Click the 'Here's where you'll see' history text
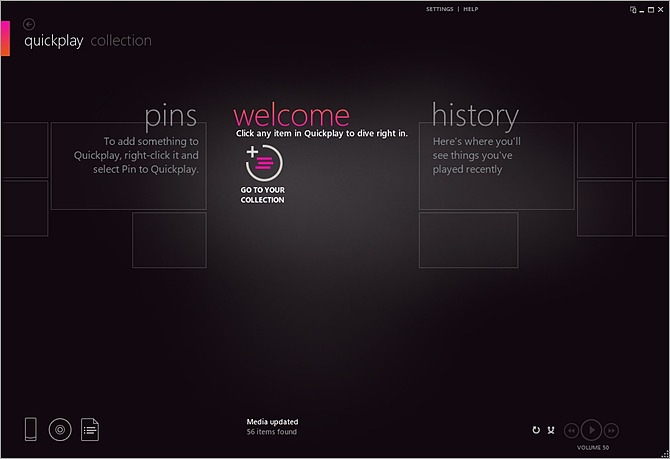Screen dimensions: 670x459 (476, 155)
